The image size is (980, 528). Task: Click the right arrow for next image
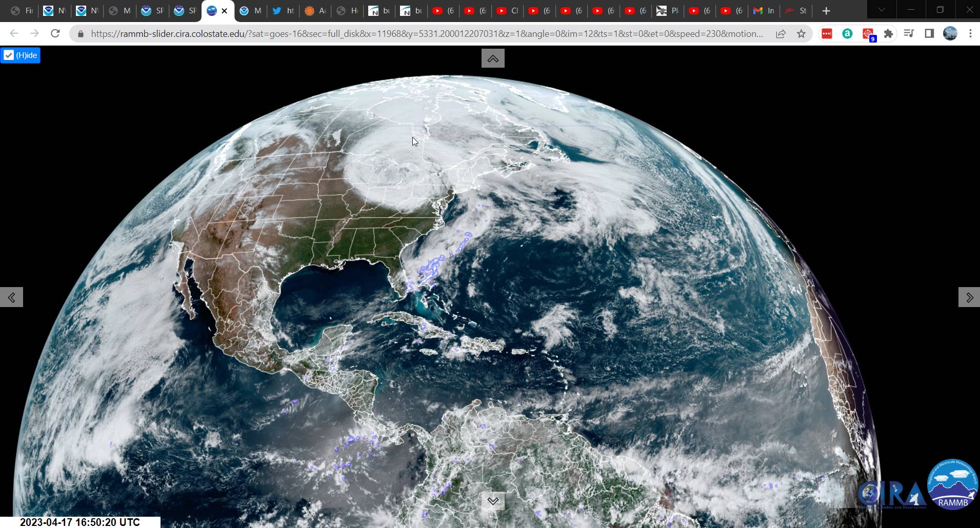[969, 297]
